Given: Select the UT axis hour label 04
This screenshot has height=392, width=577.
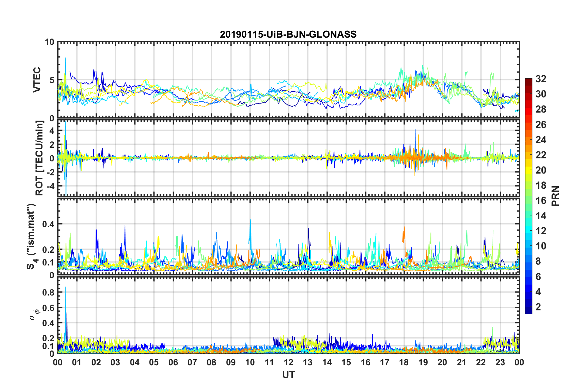Looking at the screenshot, I should click(x=135, y=362).
